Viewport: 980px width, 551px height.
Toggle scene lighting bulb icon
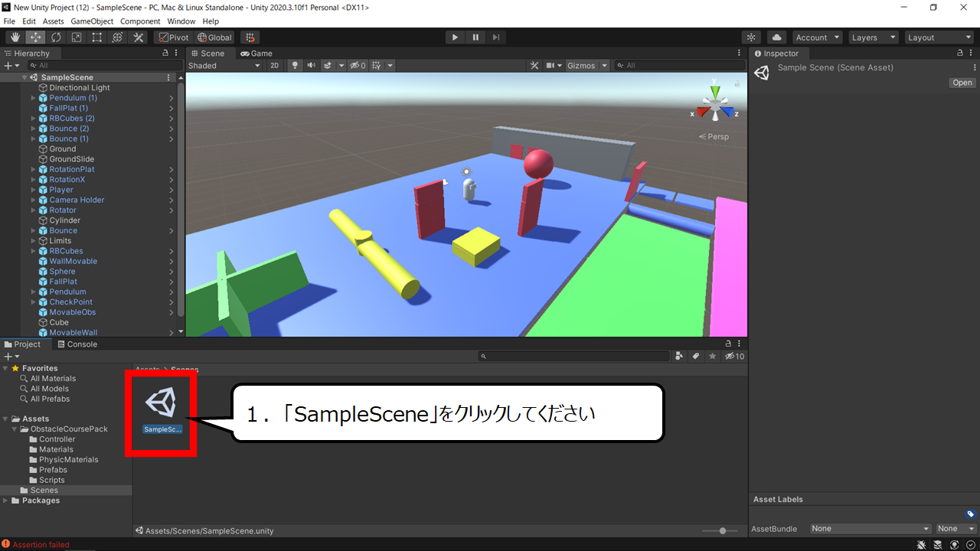pos(295,66)
